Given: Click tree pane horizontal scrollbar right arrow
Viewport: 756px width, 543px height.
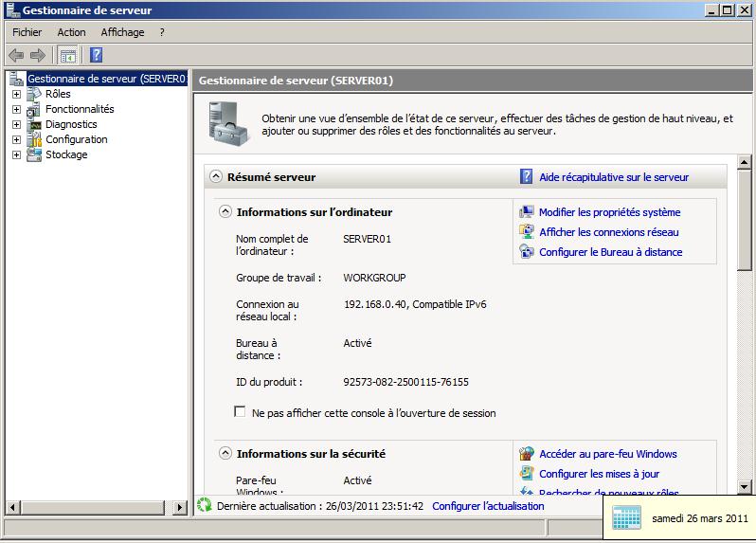Looking at the screenshot, I should pyautogui.click(x=180, y=507).
